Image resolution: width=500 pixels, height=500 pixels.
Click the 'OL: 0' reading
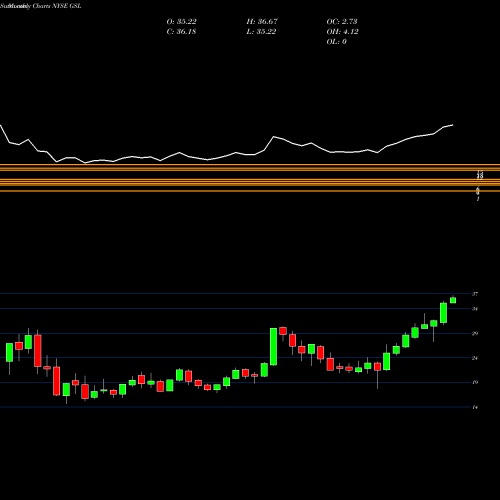(x=337, y=42)
